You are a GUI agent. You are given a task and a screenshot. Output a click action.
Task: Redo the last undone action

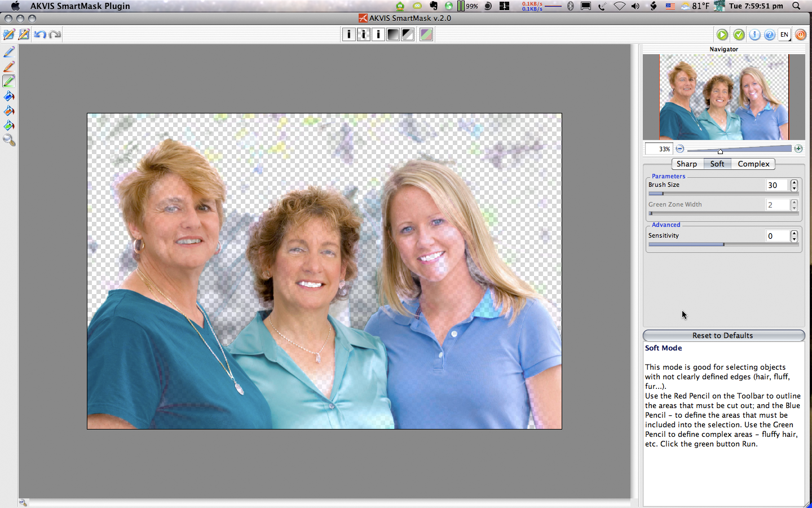click(x=55, y=34)
